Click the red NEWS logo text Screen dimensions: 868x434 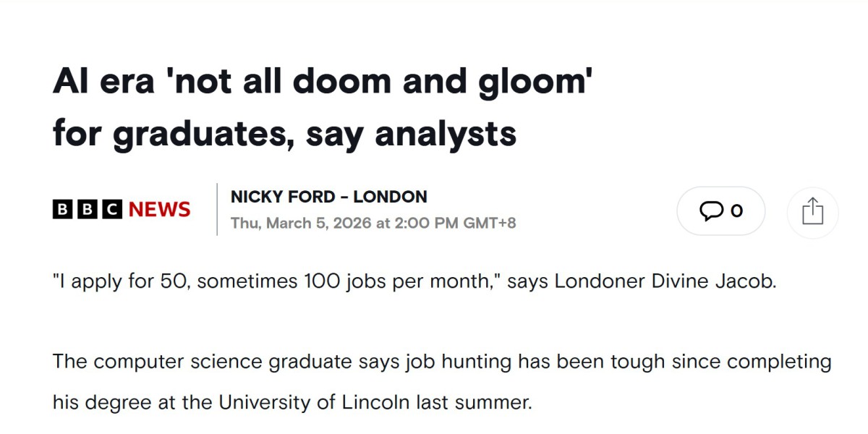pyautogui.click(x=159, y=210)
